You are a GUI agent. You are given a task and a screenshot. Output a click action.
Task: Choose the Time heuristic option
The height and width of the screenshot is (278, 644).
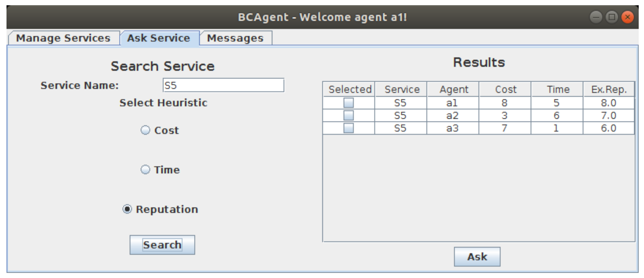145,170
